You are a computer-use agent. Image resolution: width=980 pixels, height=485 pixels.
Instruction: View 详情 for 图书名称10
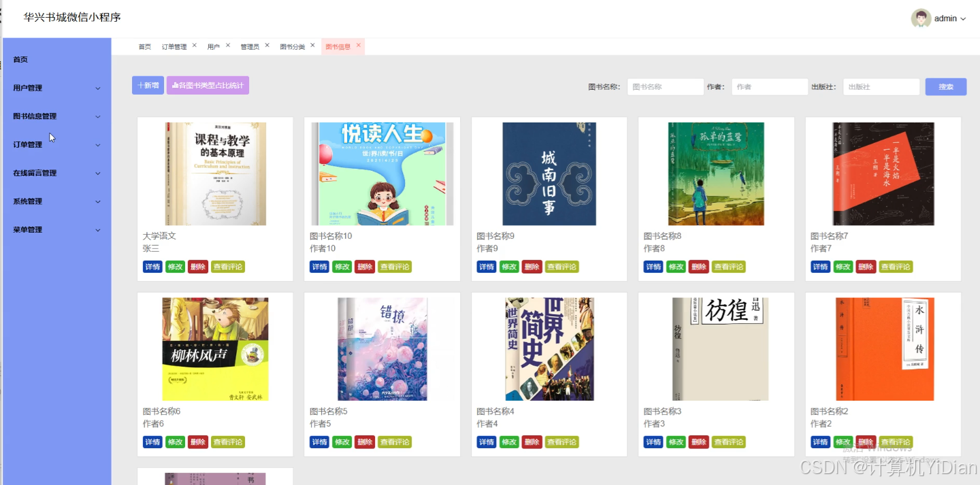[320, 267]
